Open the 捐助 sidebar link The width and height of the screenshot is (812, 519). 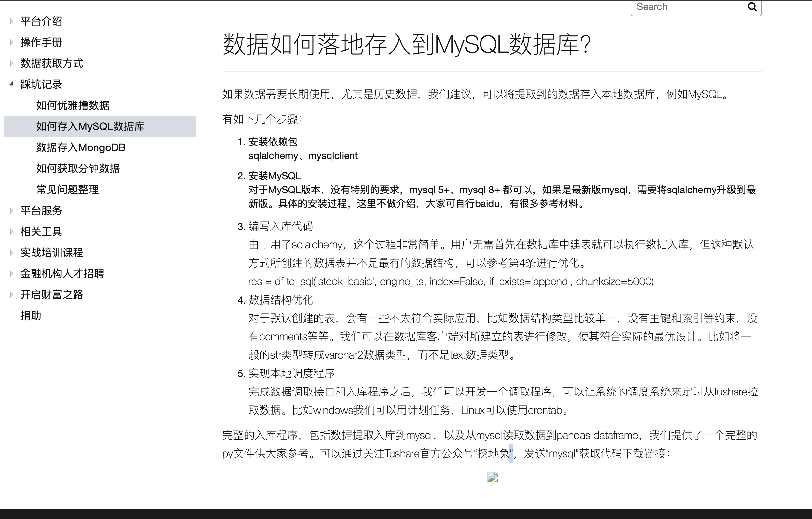tap(31, 316)
